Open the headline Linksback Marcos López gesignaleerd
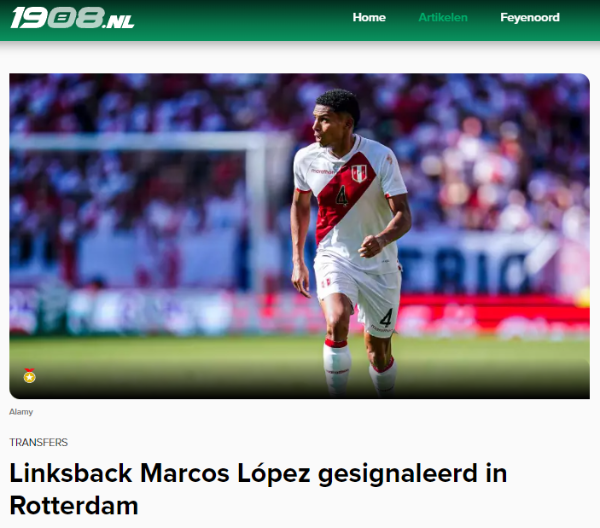 point(258,489)
